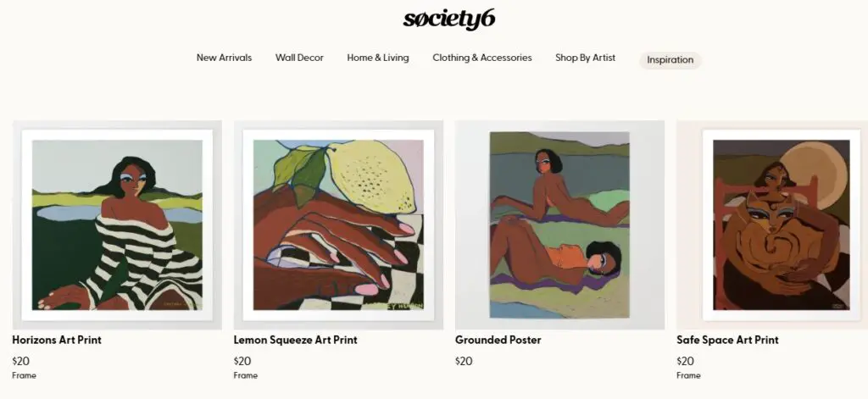Click the Grounded Poster title link
Screen dimensions: 868x399
click(x=498, y=340)
